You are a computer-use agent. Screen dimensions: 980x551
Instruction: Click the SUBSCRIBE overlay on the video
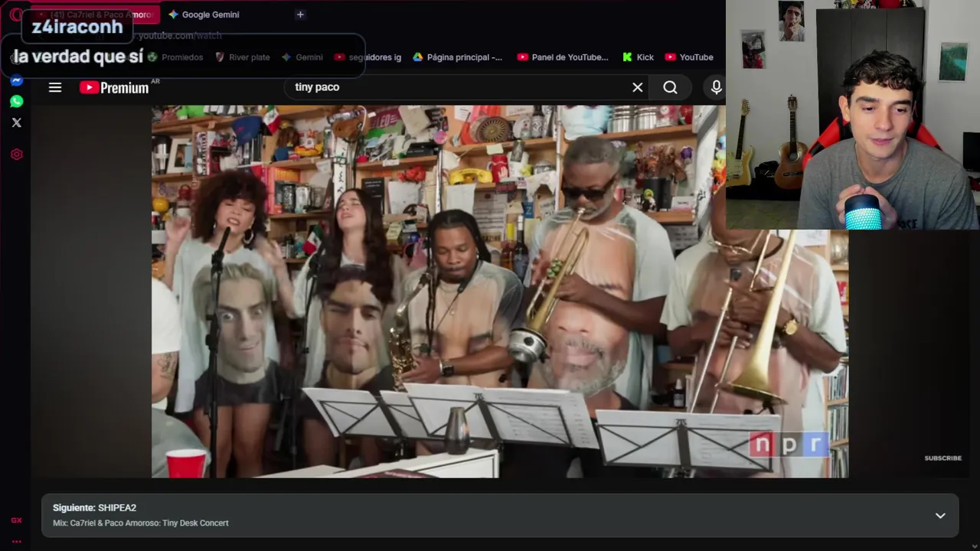click(942, 458)
